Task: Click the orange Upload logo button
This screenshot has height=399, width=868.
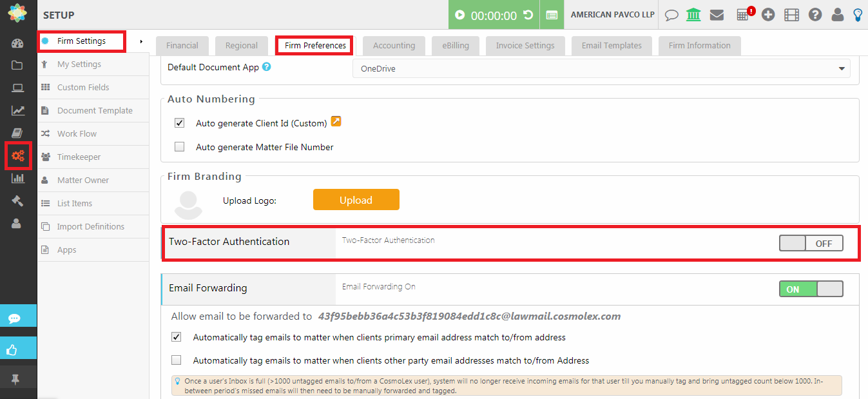Action: click(x=356, y=200)
